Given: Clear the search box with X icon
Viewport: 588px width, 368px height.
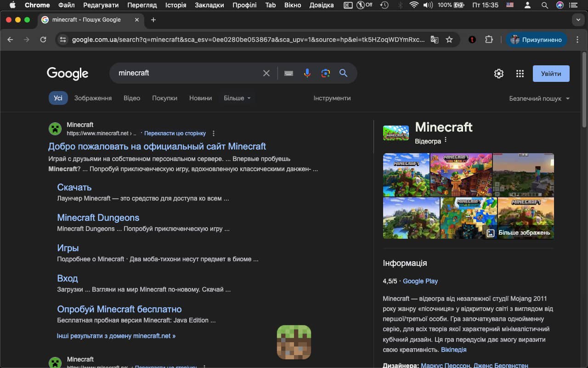Looking at the screenshot, I should (266, 73).
